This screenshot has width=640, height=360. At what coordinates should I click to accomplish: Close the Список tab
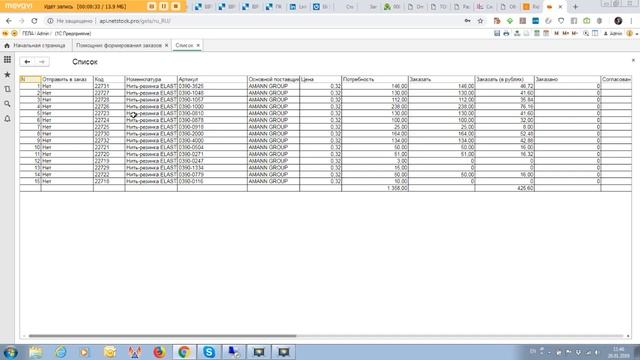[x=198, y=45]
